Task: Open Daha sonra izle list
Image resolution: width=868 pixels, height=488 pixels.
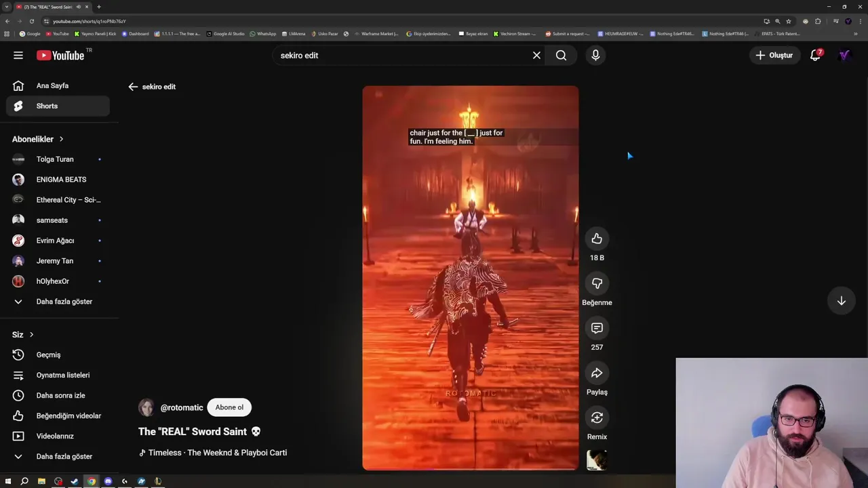Action: point(58,396)
